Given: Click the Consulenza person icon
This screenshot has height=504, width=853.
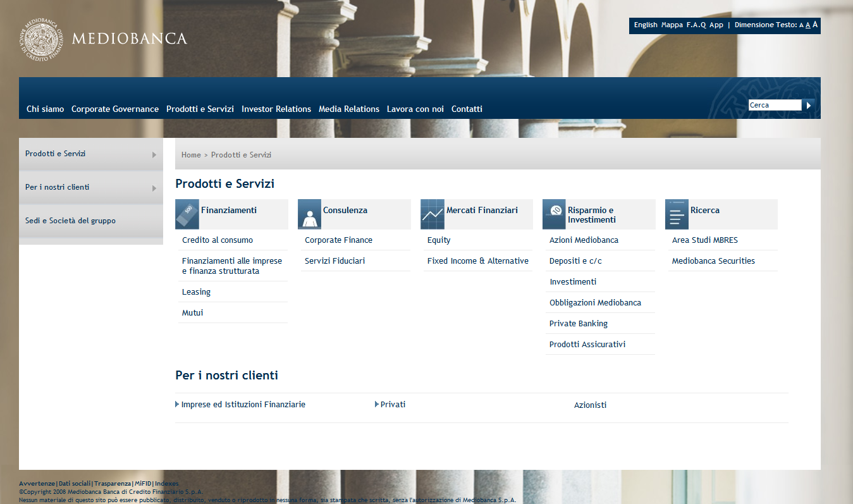Looking at the screenshot, I should (309, 214).
